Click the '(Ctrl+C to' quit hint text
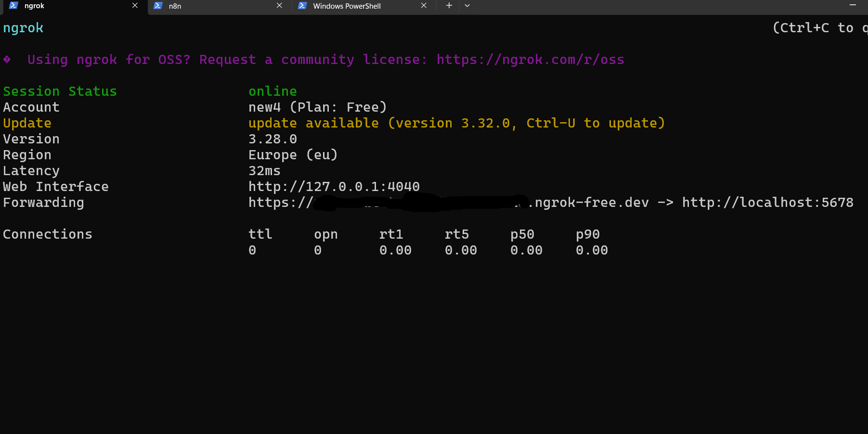Image resolution: width=868 pixels, height=434 pixels. click(813, 28)
